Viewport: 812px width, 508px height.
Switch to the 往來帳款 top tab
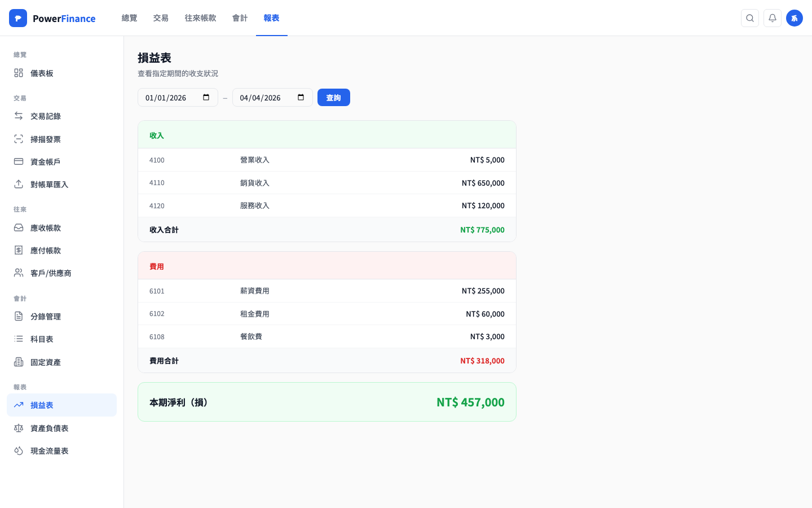[x=200, y=18]
